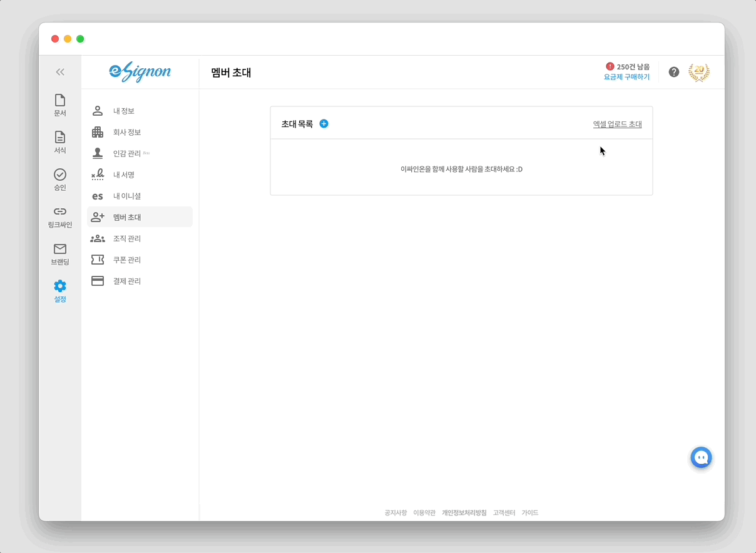Screen dimensions: 756x553
Task: Select 내 정보 from the settings menu
Action: tap(124, 111)
